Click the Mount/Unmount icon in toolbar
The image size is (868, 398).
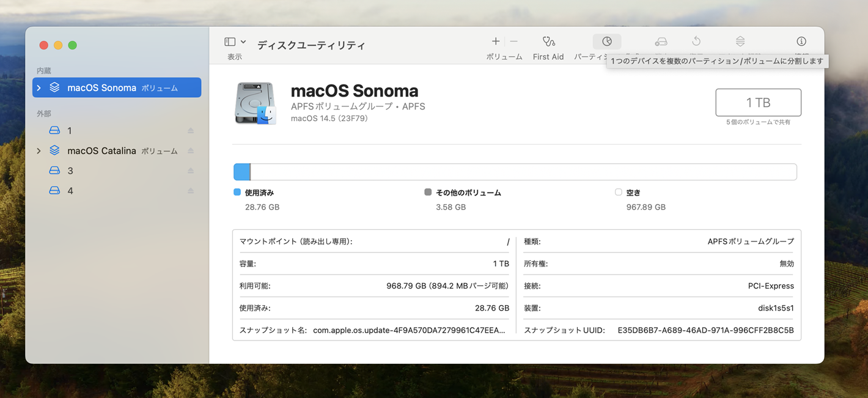(x=740, y=42)
